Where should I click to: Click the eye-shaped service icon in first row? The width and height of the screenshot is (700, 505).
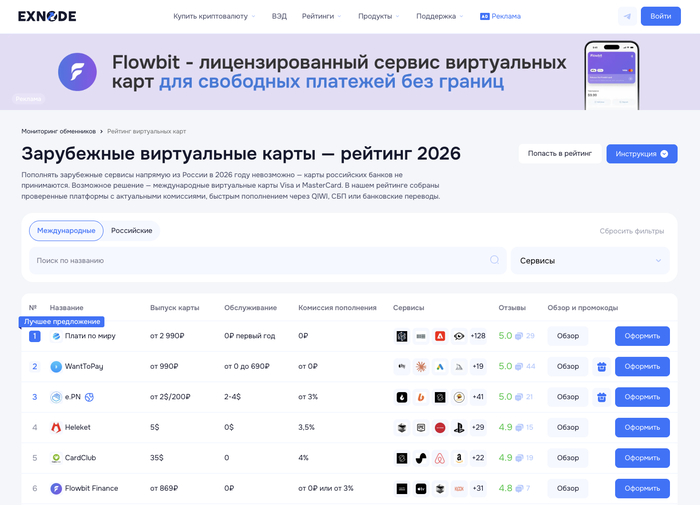[459, 336]
